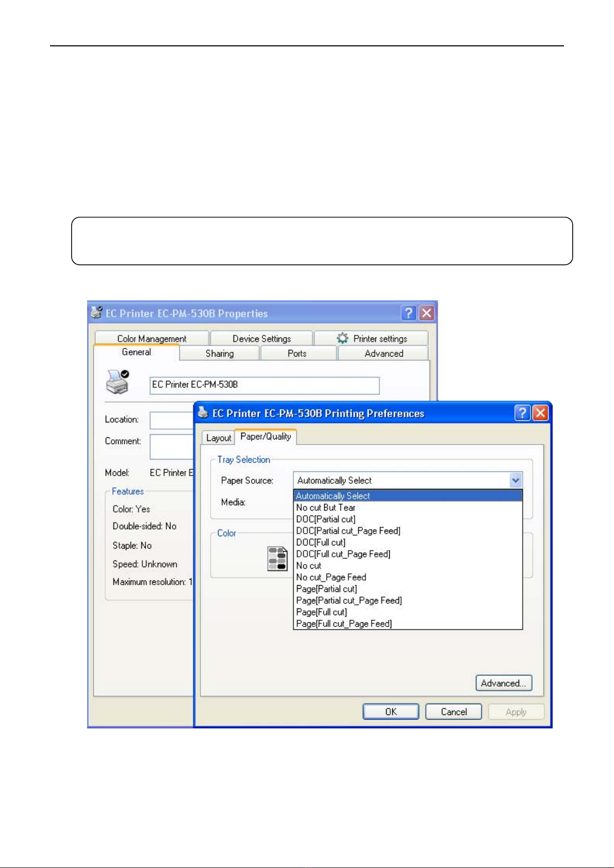Click the gear icon on Printer settings tab

pos(342,338)
